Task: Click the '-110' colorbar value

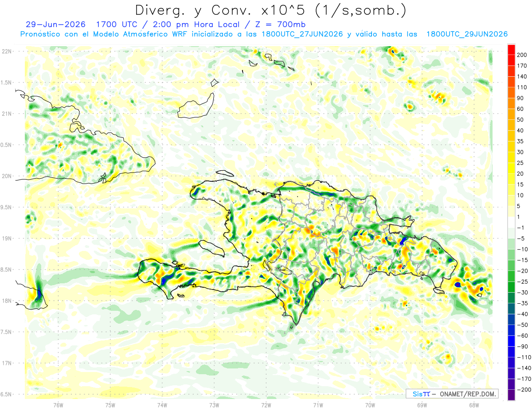Action: 524,357
